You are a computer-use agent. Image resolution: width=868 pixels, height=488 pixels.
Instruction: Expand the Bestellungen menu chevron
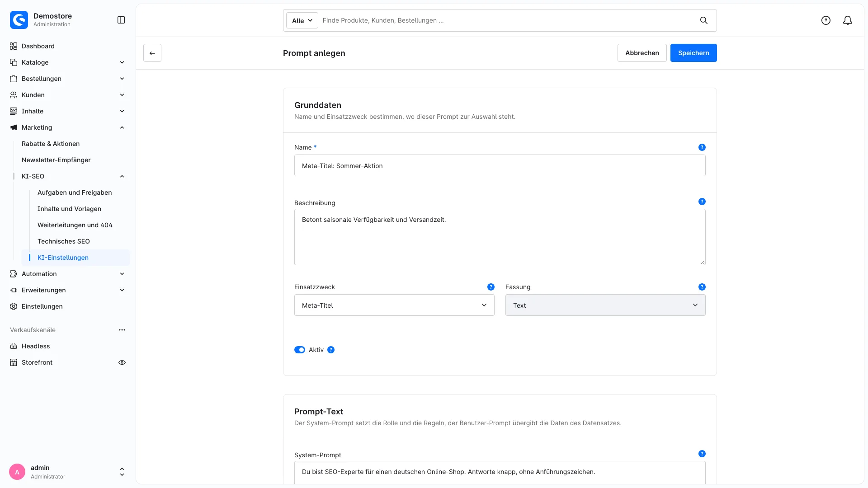click(122, 79)
